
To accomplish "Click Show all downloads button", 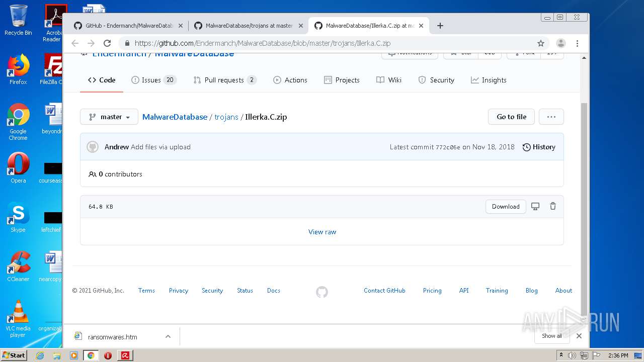I will [552, 336].
